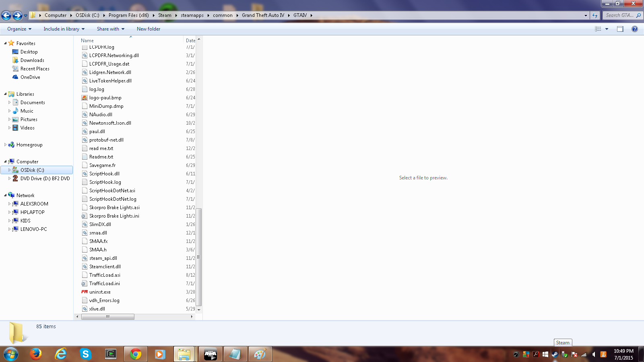This screenshot has height=362, width=644.
Task: Select the file MiniDump.dmp
Action: 106,106
